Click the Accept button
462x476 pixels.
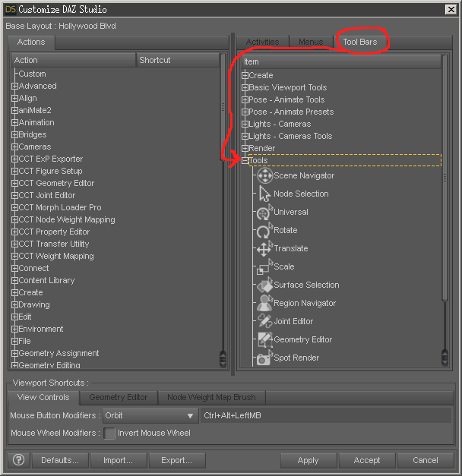click(367, 461)
